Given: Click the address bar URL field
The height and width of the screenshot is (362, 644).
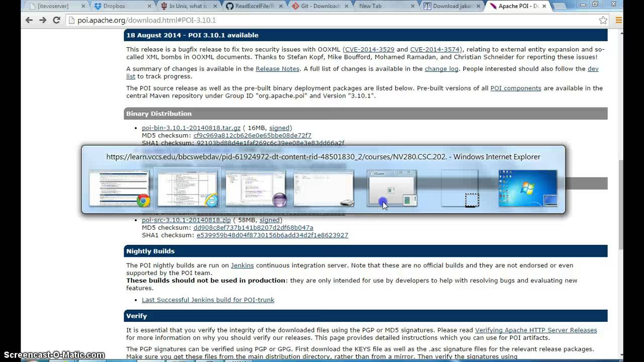Looking at the screenshot, I should point(332,20).
